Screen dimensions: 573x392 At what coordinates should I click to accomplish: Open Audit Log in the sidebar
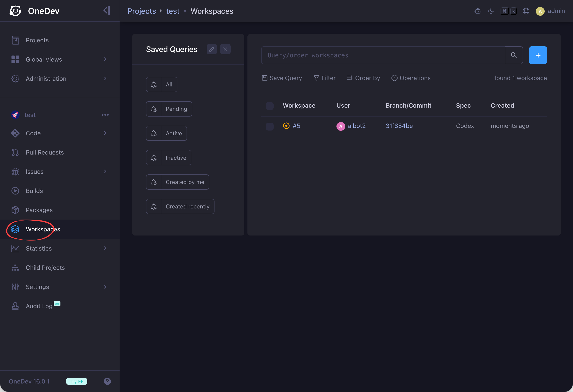[x=60, y=306]
